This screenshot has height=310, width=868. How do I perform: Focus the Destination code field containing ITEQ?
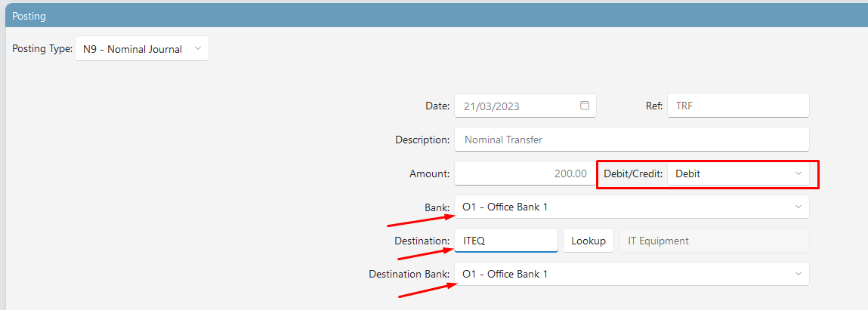(x=506, y=241)
